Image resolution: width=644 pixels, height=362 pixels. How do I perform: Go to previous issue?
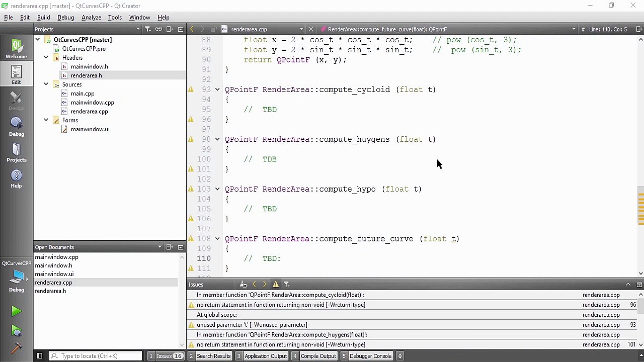pos(254,285)
